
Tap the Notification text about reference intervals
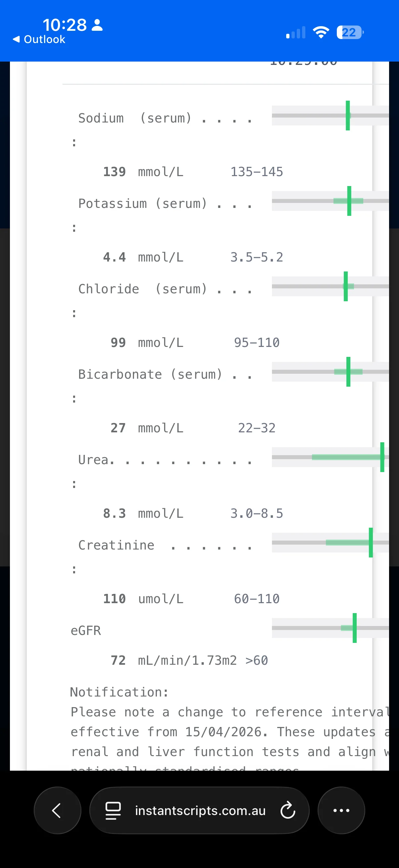coord(230,731)
